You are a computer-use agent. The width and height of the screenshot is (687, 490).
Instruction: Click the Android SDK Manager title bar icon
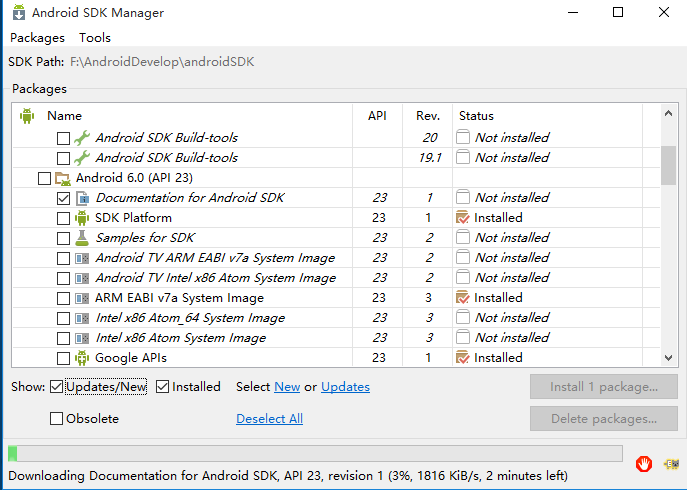tap(19, 12)
